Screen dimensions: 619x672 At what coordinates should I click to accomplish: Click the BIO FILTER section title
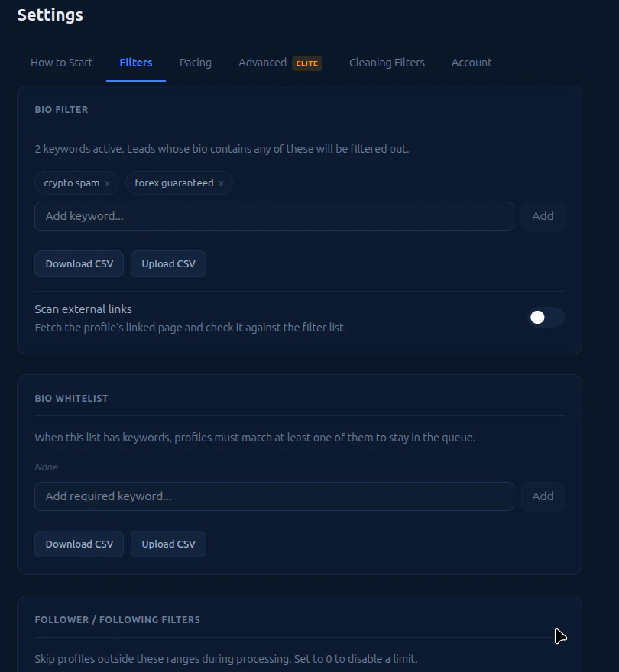pyautogui.click(x=61, y=110)
